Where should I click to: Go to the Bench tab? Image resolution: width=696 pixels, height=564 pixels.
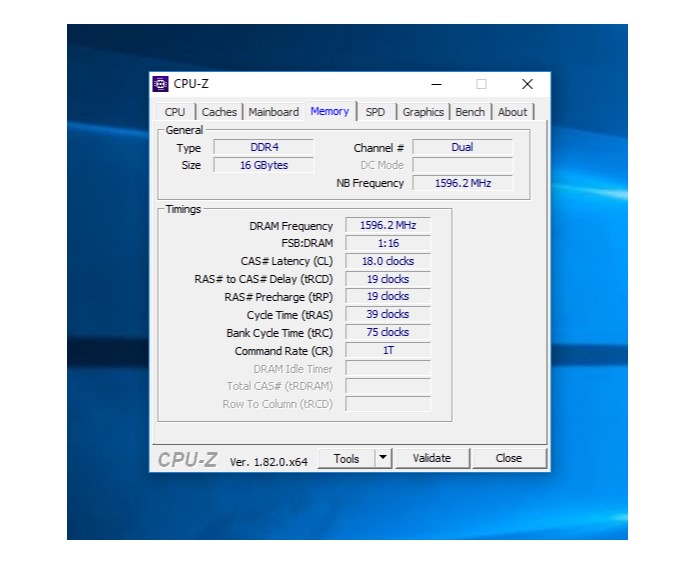(x=470, y=112)
